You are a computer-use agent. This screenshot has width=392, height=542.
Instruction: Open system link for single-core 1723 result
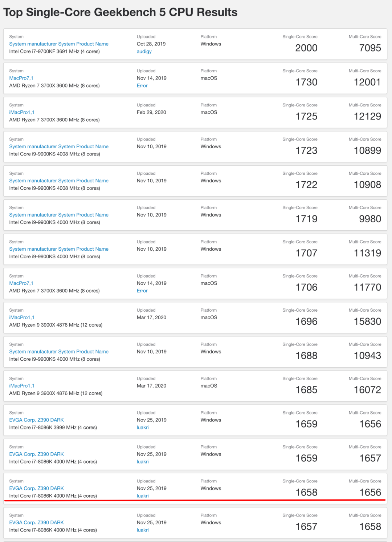point(59,146)
